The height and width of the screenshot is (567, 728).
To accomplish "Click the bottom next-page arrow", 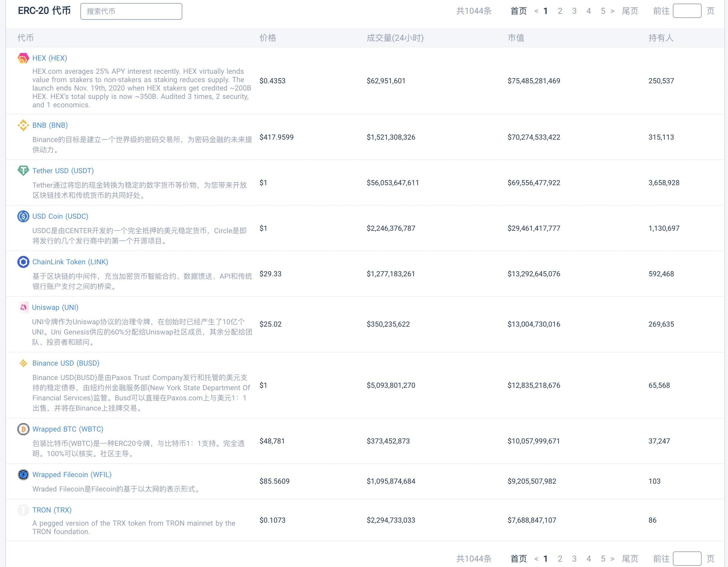I will [612, 559].
